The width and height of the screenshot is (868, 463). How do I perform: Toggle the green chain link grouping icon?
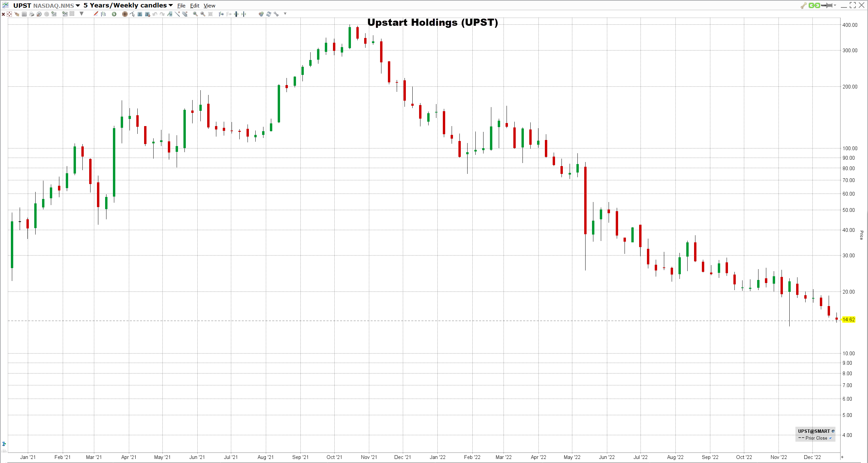814,5
